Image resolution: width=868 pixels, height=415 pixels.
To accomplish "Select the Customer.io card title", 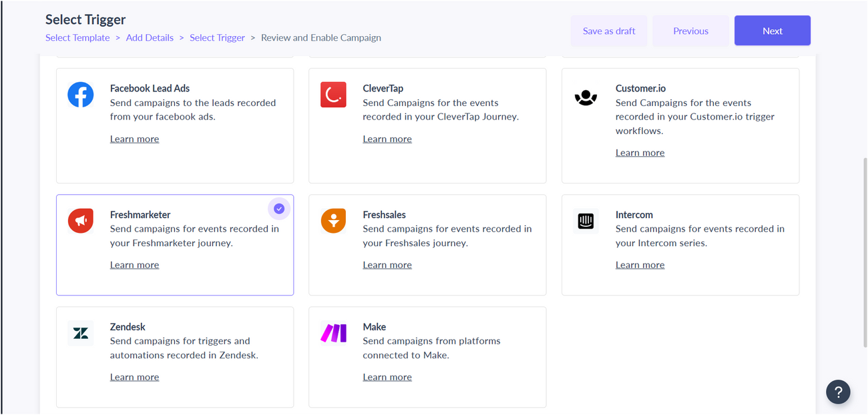I will click(640, 88).
